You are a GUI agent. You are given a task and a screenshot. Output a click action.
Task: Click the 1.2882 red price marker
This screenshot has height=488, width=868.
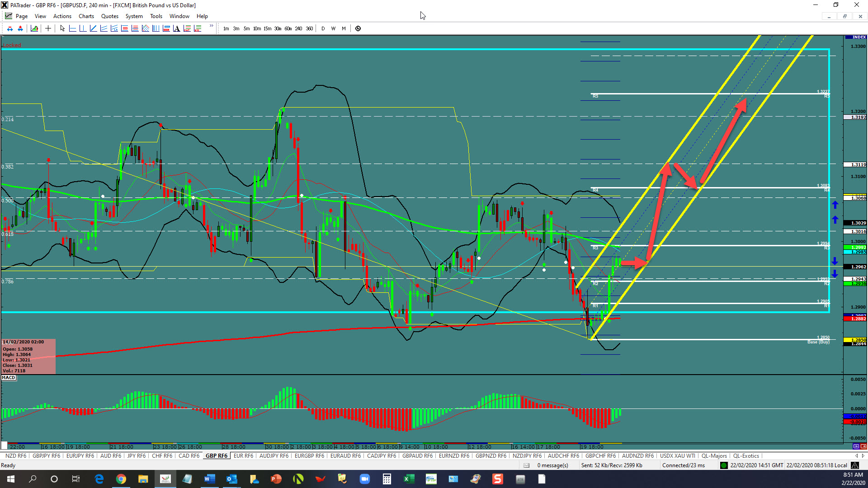click(855, 319)
